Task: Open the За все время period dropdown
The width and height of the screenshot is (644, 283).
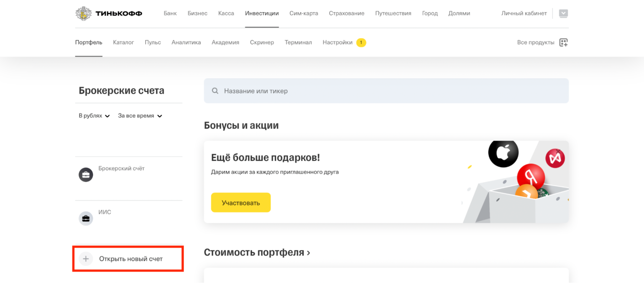Action: [140, 116]
